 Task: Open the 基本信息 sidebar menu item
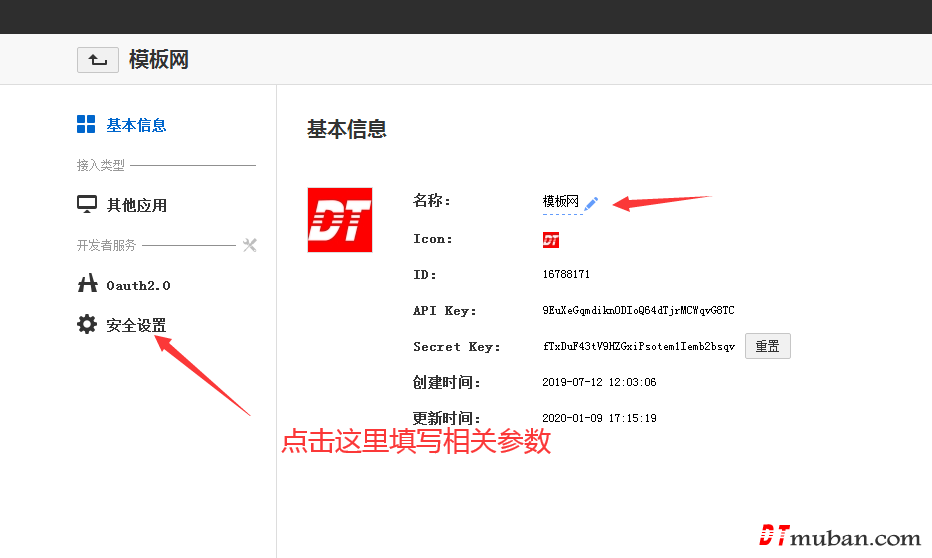click(136, 125)
